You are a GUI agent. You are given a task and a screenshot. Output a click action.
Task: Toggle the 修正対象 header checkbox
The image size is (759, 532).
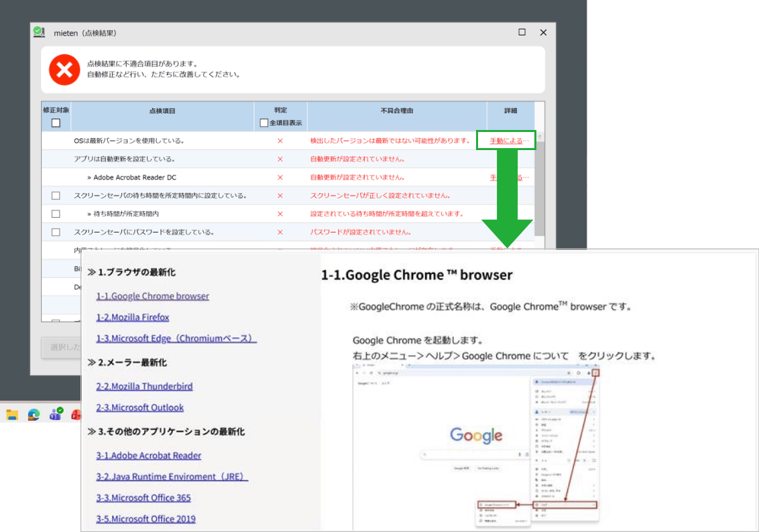pyautogui.click(x=56, y=123)
